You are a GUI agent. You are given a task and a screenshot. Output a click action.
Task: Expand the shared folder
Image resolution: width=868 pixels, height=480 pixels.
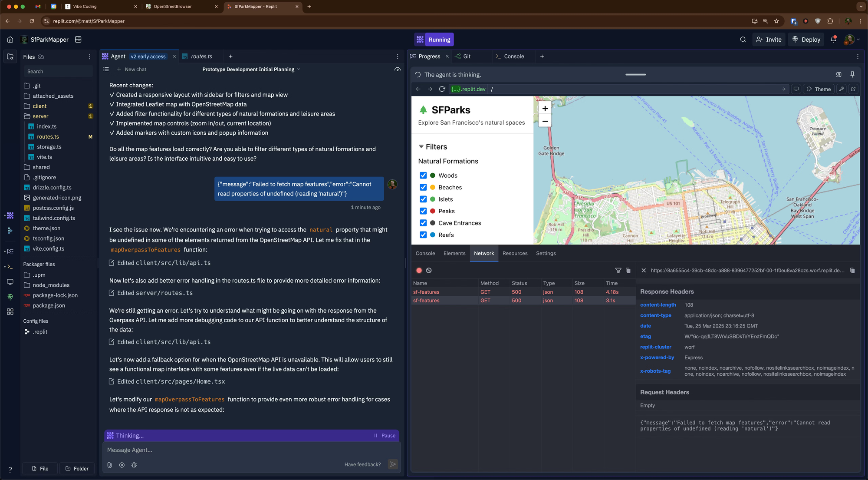pyautogui.click(x=58, y=167)
